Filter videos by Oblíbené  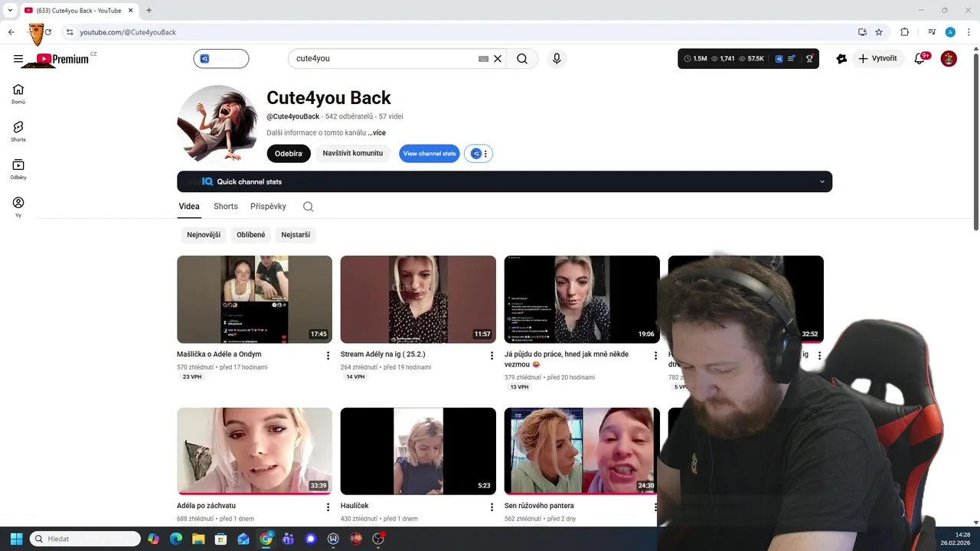(x=251, y=235)
